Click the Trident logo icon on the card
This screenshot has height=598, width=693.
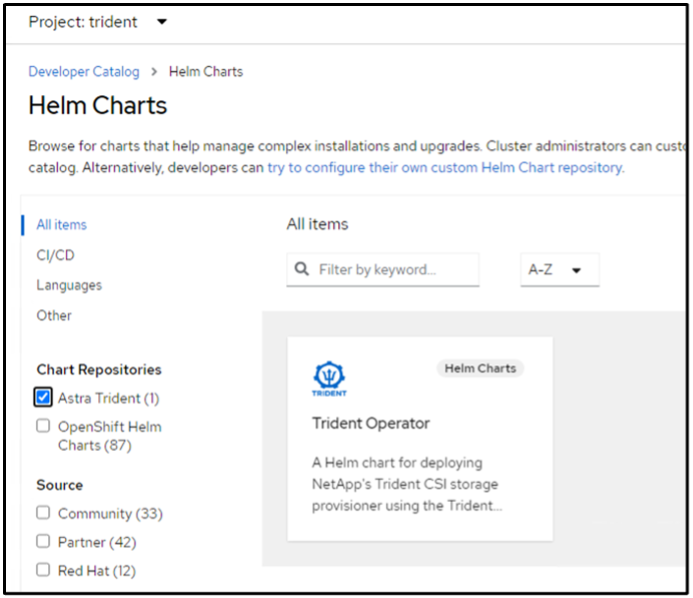tap(329, 378)
